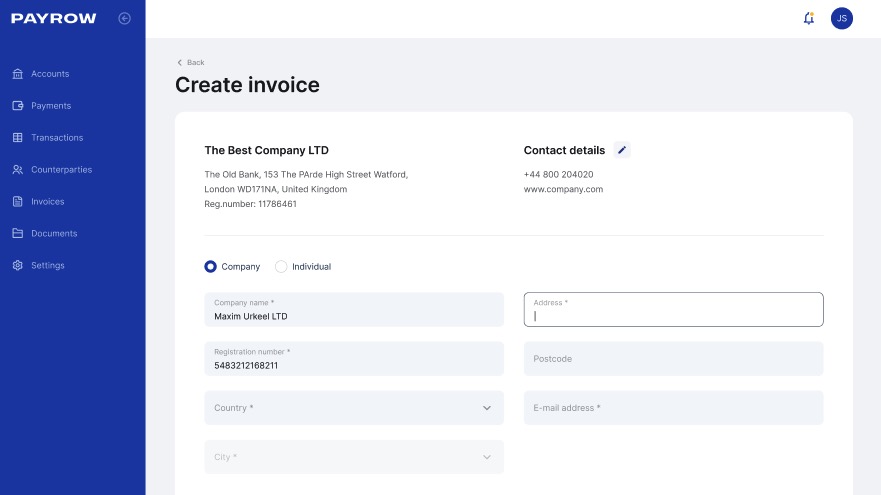Click the Postcode field
The height and width of the screenshot is (495, 881).
tap(673, 359)
